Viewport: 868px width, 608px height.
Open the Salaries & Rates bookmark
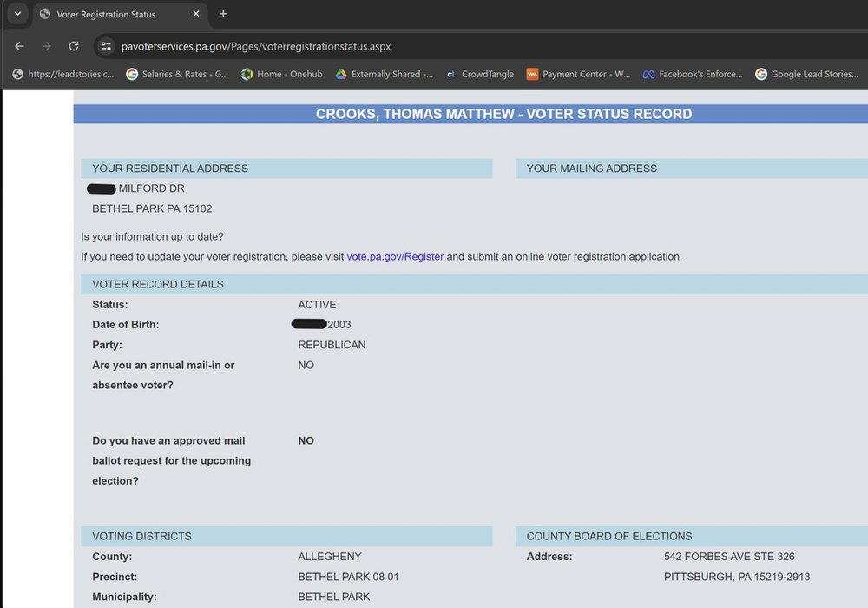tap(177, 74)
